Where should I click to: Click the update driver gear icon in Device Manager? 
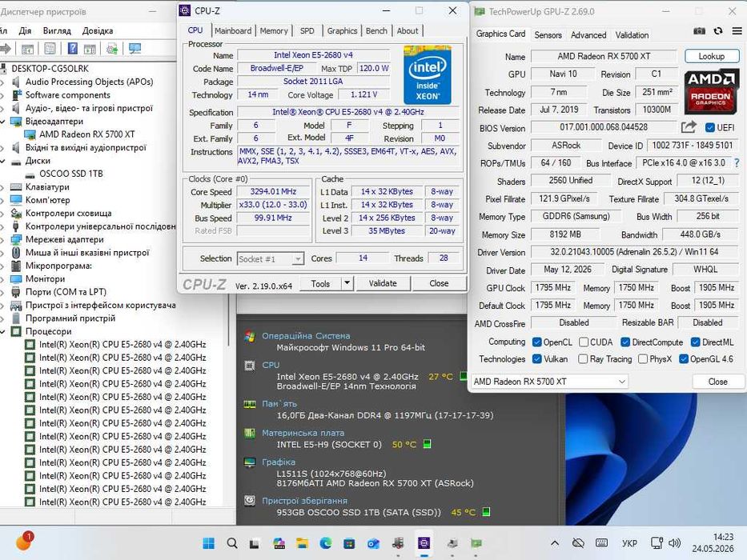tap(112, 49)
